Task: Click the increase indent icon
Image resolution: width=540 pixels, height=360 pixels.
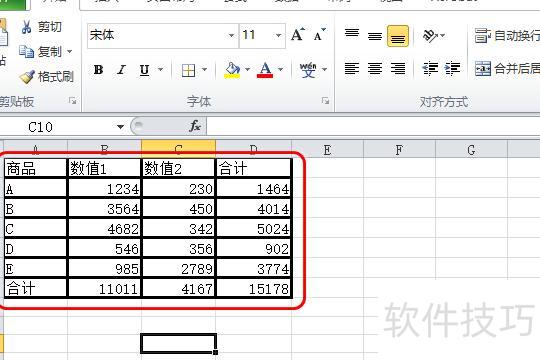Action: (453, 69)
